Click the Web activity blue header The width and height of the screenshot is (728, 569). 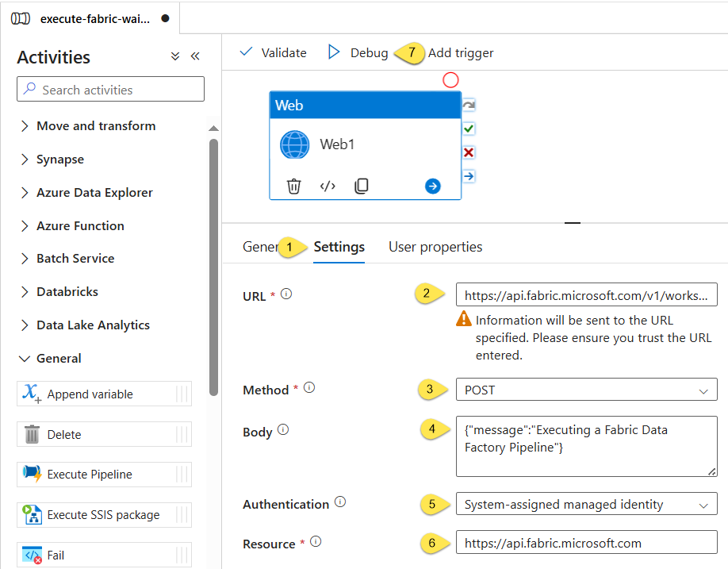coord(366,105)
